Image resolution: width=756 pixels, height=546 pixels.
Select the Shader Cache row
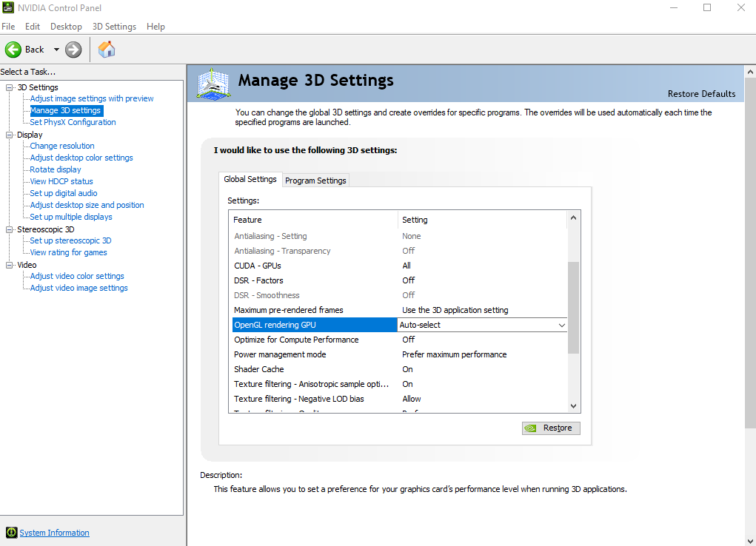(399, 369)
